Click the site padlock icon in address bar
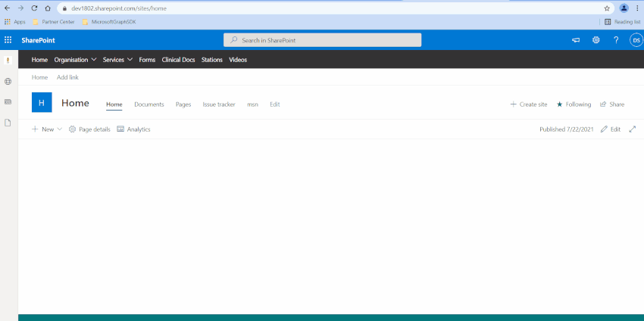 64,8
